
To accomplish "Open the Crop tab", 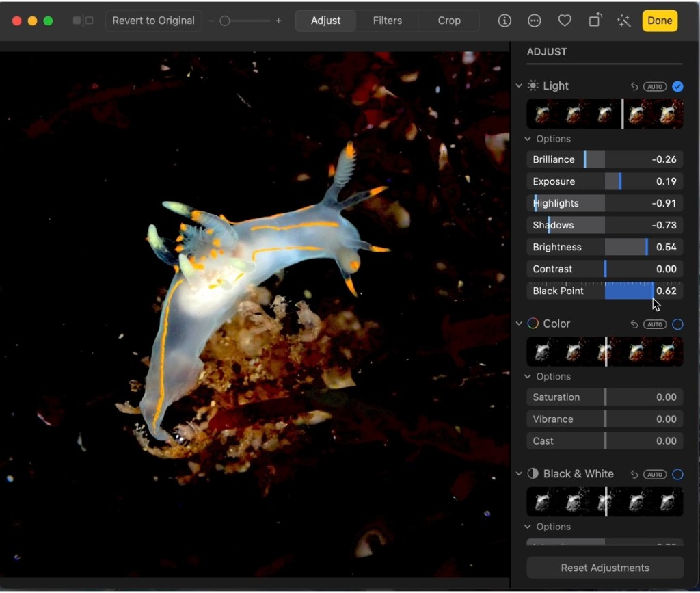I will (x=448, y=21).
